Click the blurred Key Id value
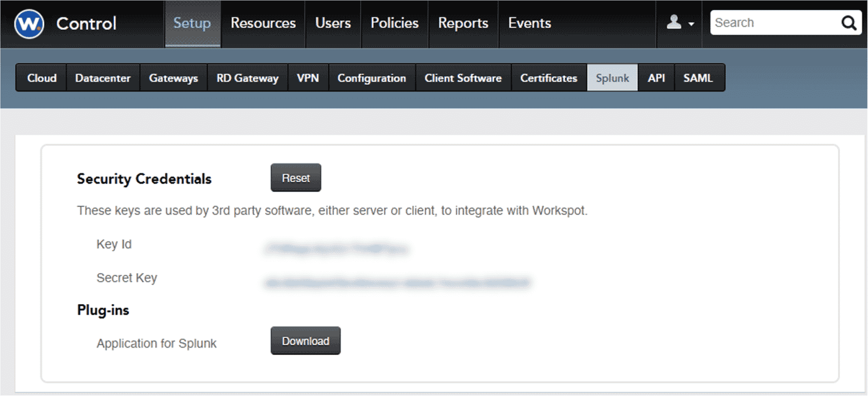Viewport: 868px width, 397px height. click(337, 248)
